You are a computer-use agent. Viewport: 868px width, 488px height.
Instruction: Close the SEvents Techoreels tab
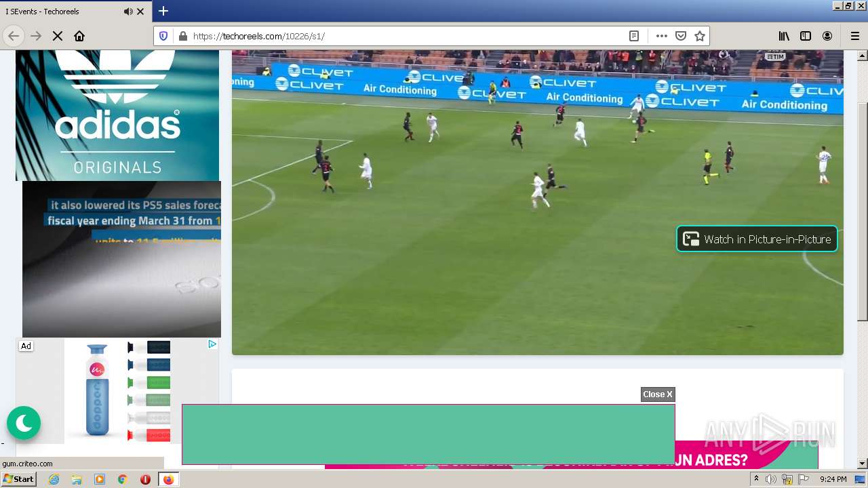tap(140, 12)
